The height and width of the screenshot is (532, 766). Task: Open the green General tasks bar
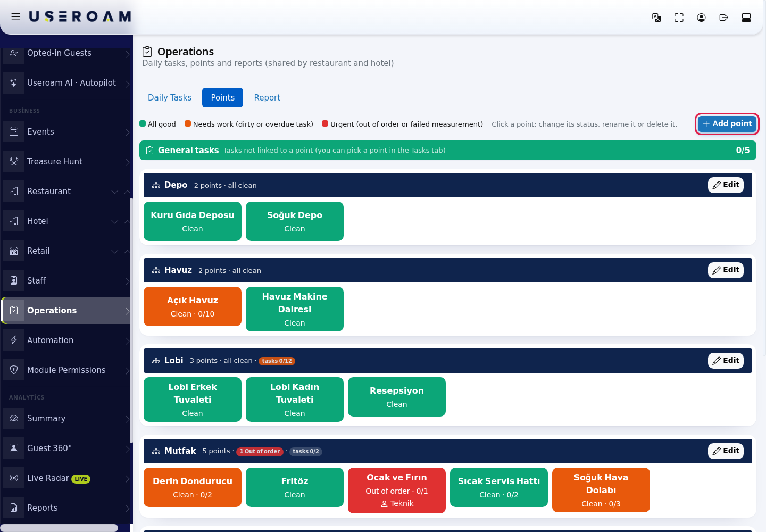coord(448,150)
